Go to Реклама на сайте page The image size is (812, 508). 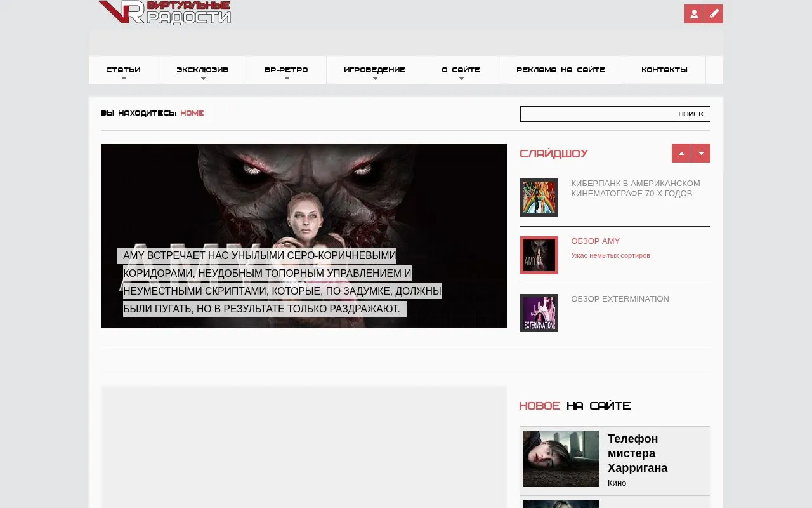561,70
